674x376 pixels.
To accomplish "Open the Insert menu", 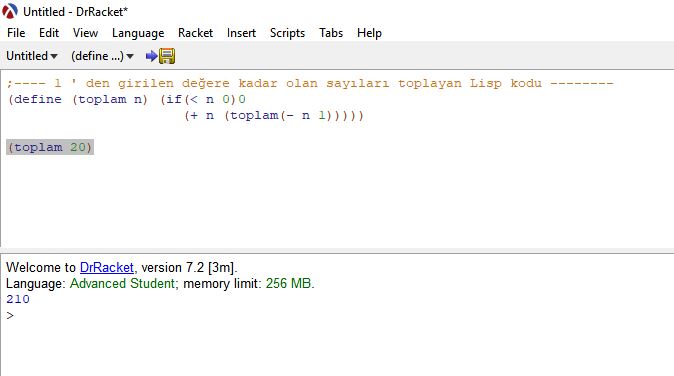I will (x=241, y=33).
